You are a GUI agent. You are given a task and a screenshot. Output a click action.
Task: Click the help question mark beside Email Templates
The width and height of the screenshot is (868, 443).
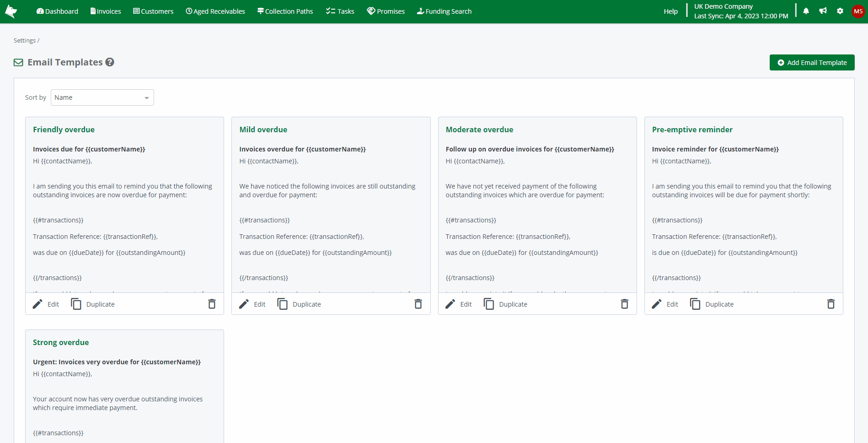point(109,62)
